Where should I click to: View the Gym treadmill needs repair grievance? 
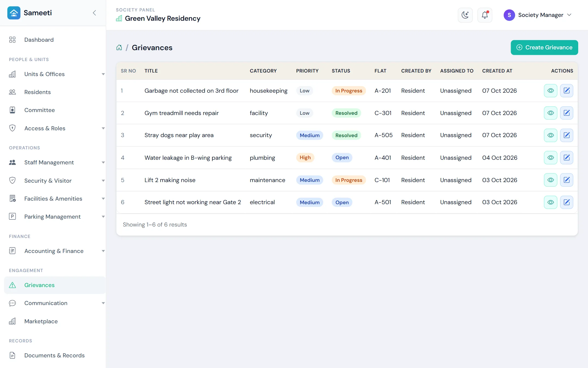(550, 113)
